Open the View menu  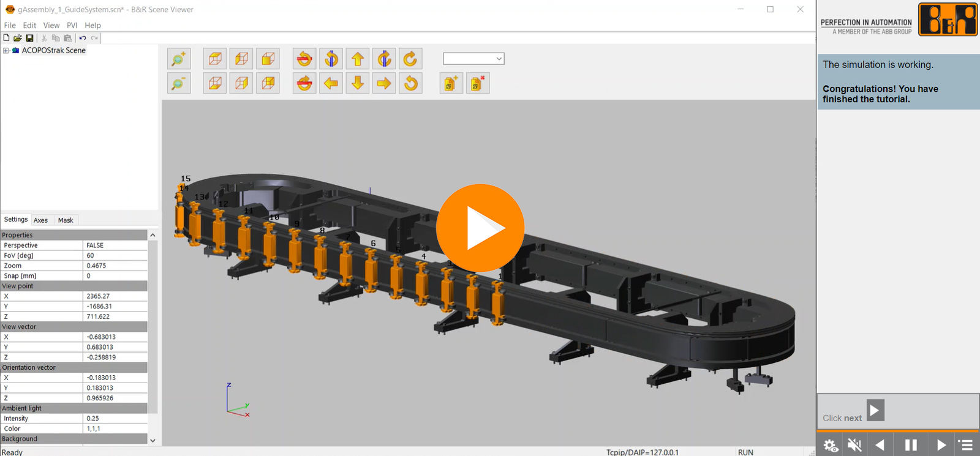[x=51, y=25]
